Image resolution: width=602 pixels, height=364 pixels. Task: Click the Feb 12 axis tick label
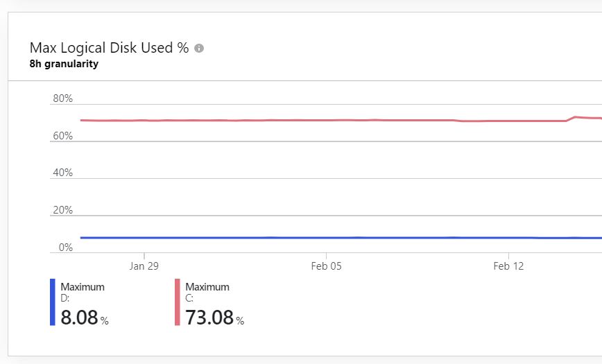[x=508, y=266]
